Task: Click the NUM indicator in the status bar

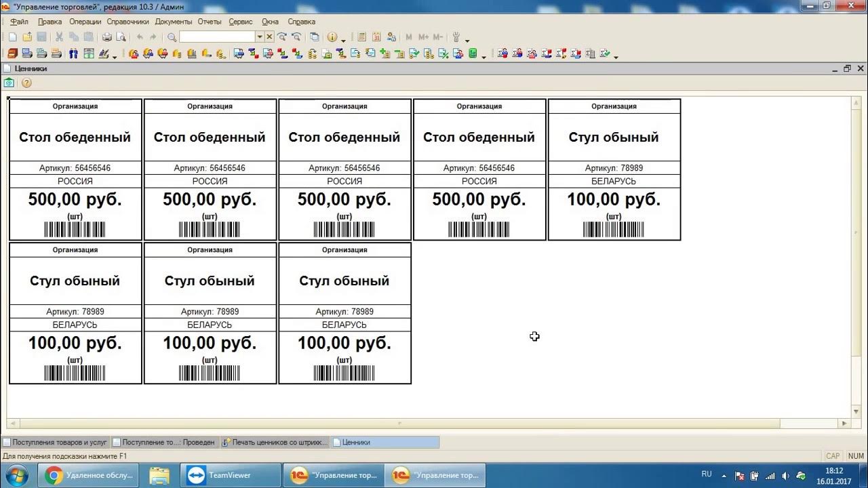Action: [x=856, y=456]
